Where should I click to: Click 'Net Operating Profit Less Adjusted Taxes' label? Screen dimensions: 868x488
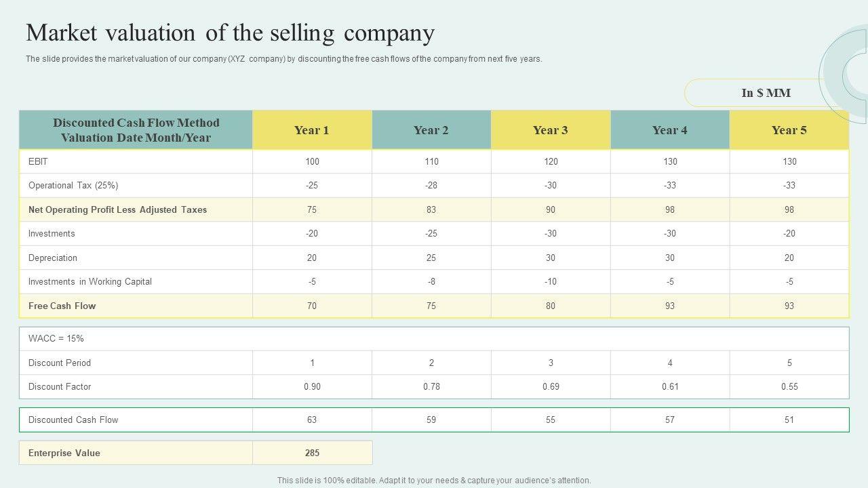pyautogui.click(x=117, y=210)
